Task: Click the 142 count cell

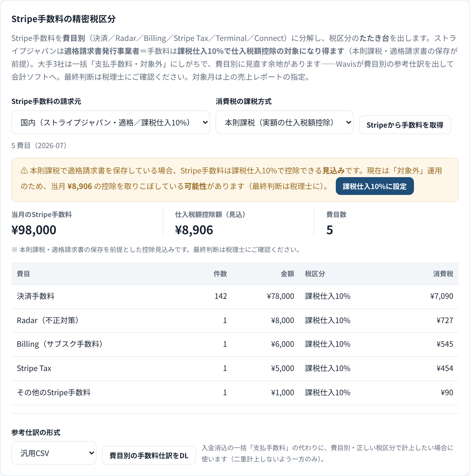Action: pos(221,296)
